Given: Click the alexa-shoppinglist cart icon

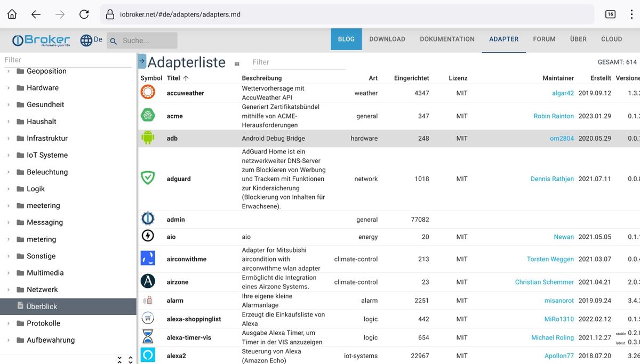Looking at the screenshot, I should (148, 318).
